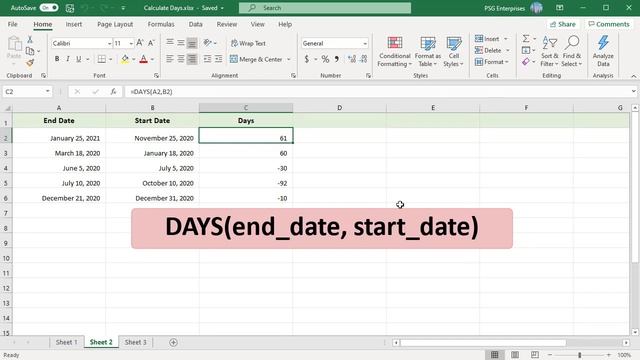Click Decrease Decimal icon
The width and height of the screenshot is (640, 360).
click(x=364, y=59)
